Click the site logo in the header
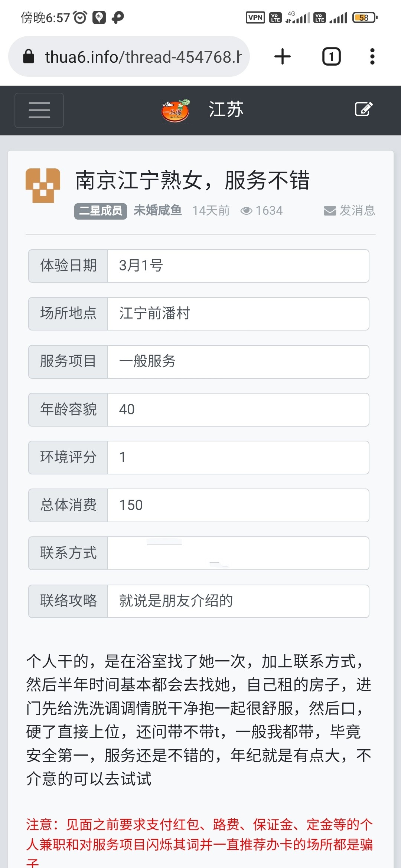Screen dimensions: 401x868 (x=176, y=110)
